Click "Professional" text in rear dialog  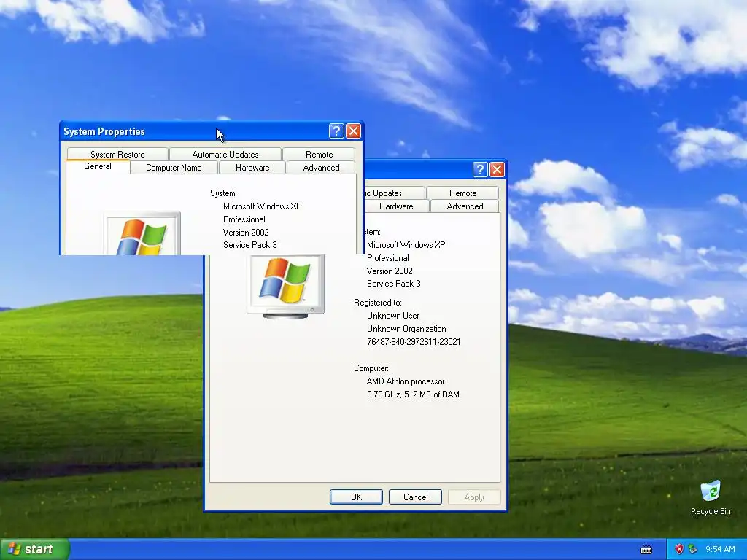[x=388, y=258]
